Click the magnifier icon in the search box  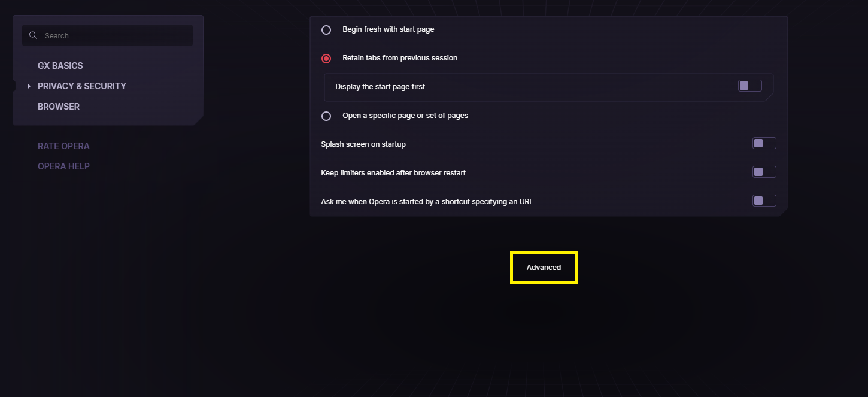click(33, 35)
